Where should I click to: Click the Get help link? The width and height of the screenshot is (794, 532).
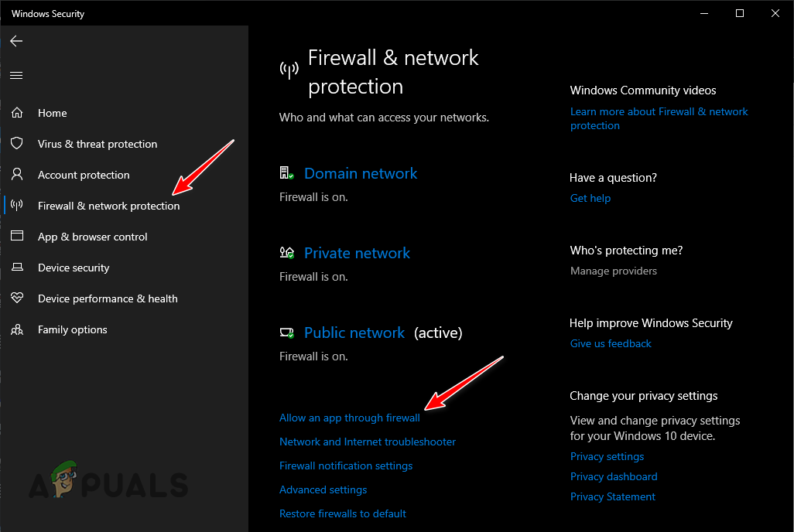pos(590,198)
